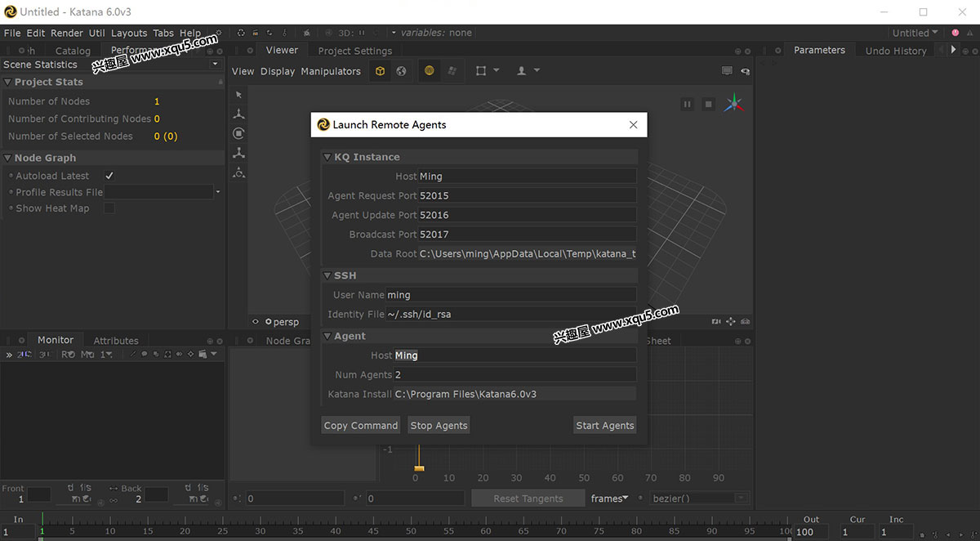The width and height of the screenshot is (980, 541).
Task: Collapse the Project Stats section
Action: (x=7, y=82)
